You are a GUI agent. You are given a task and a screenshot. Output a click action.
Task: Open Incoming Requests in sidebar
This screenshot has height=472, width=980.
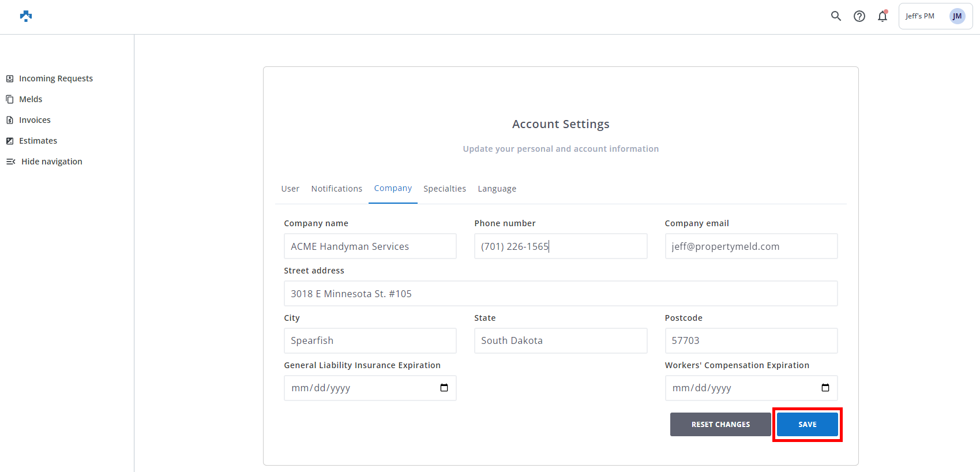click(x=55, y=78)
